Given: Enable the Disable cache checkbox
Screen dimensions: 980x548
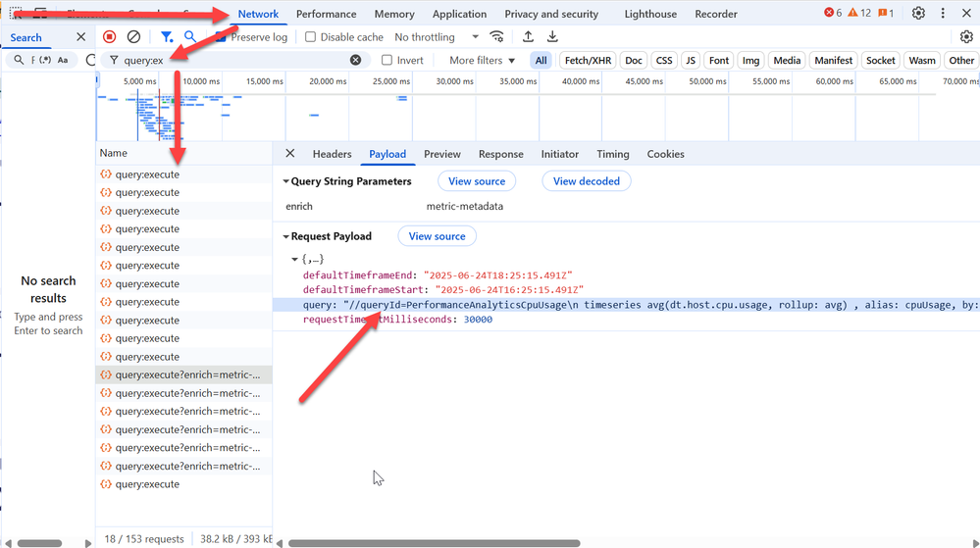Looking at the screenshot, I should coord(311,37).
